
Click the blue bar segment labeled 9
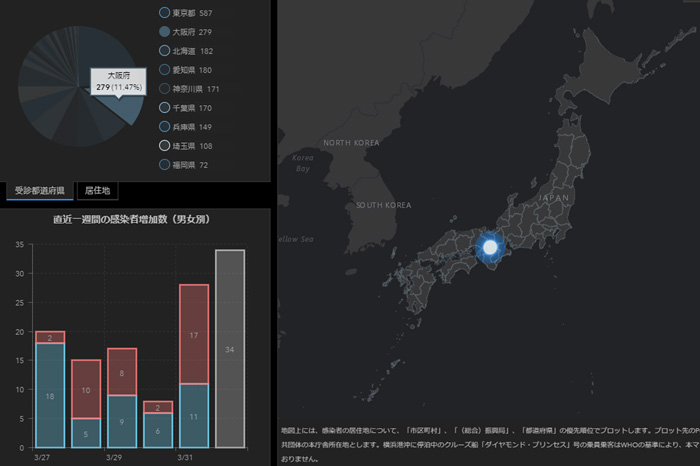[122, 421]
